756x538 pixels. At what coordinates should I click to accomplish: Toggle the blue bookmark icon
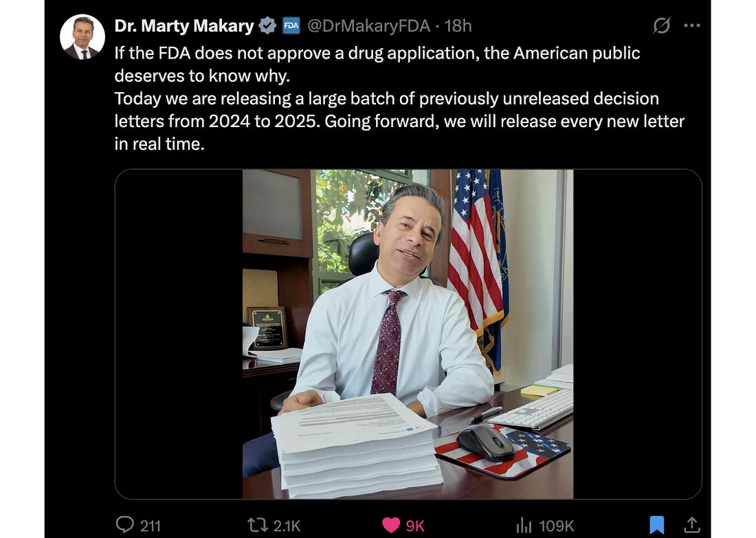tap(657, 525)
